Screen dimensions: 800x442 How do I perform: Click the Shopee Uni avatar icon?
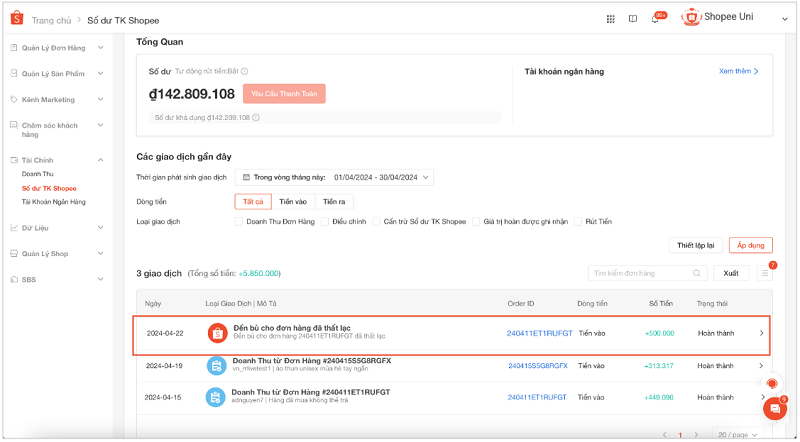690,18
